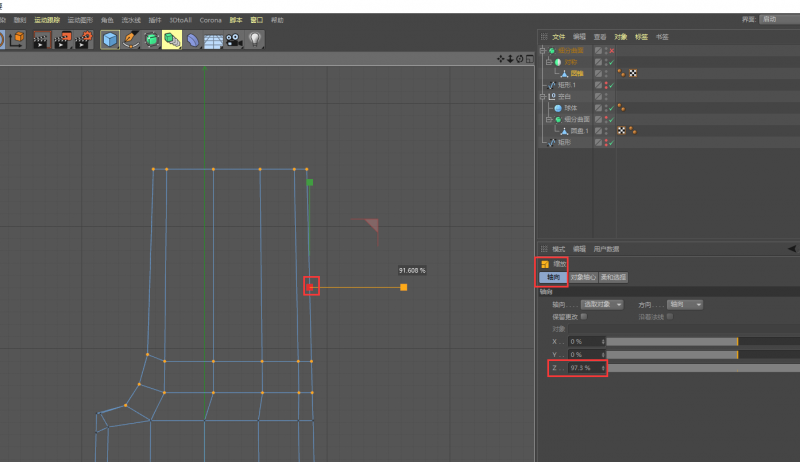The width and height of the screenshot is (800, 462).
Task: Click the yellow Scale tool icon in Attributes
Action: pyautogui.click(x=545, y=264)
